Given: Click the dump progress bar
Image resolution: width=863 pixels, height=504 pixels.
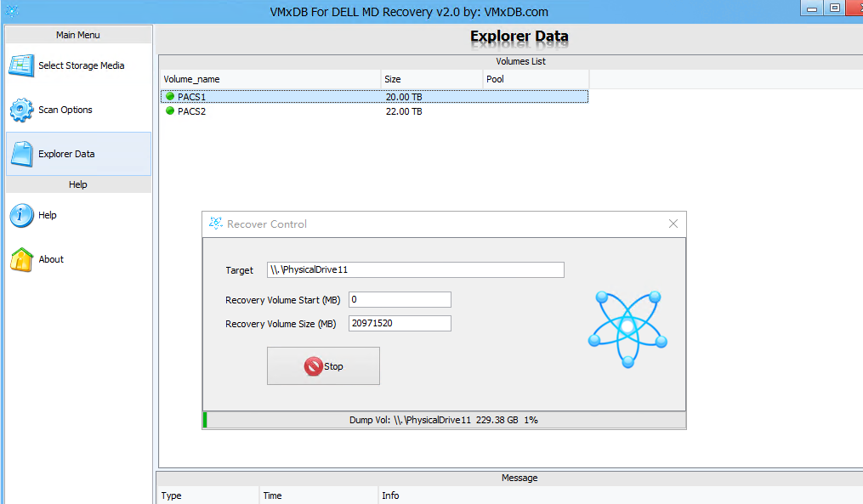Looking at the screenshot, I should point(444,420).
